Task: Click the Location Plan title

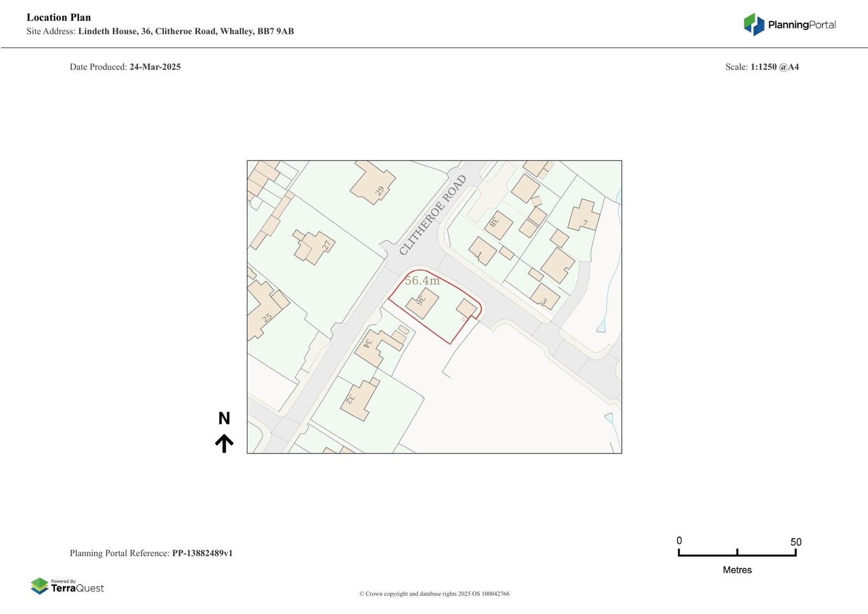Action: tap(59, 17)
